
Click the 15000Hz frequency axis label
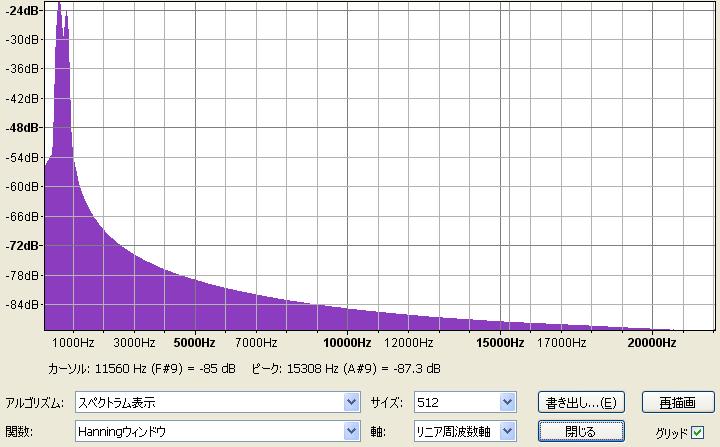[x=500, y=343]
